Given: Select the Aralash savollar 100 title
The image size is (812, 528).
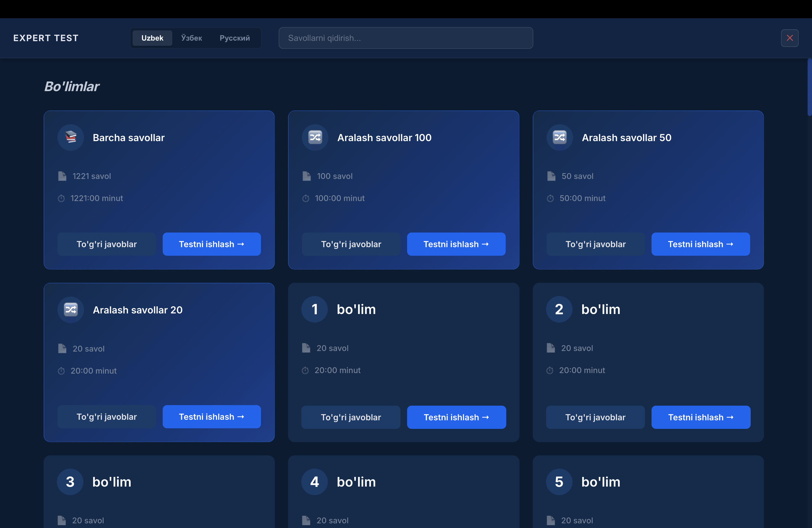Looking at the screenshot, I should [x=384, y=138].
